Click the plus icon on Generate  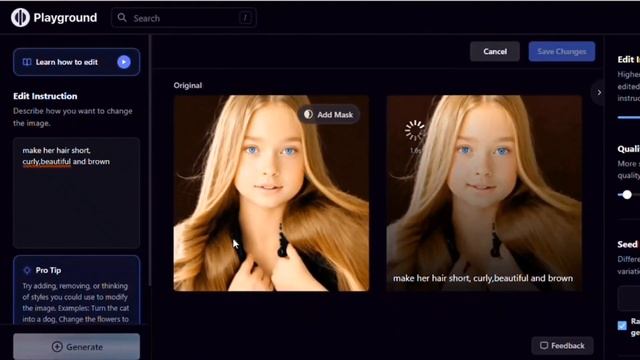coord(57,347)
